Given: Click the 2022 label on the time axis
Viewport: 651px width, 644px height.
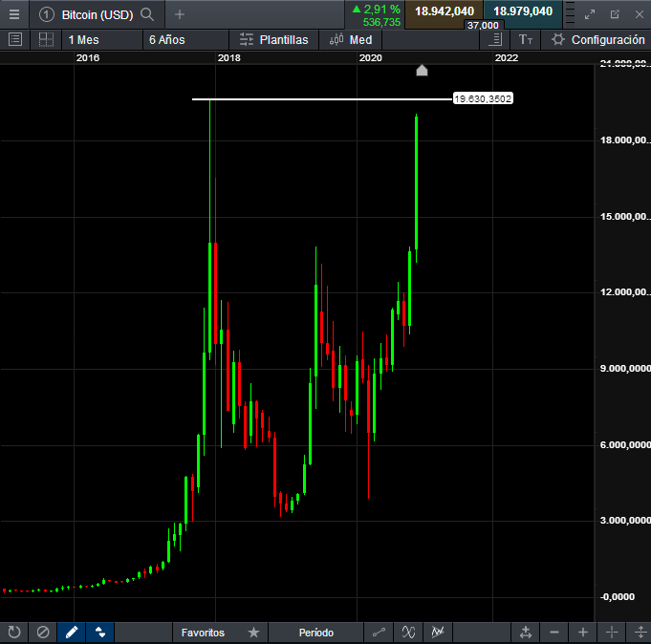Looking at the screenshot, I should point(506,57).
